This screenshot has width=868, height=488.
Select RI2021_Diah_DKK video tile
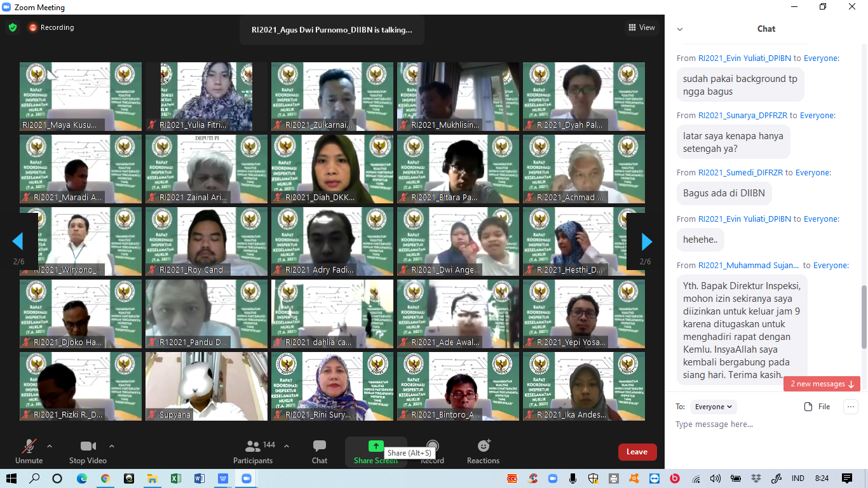332,169
